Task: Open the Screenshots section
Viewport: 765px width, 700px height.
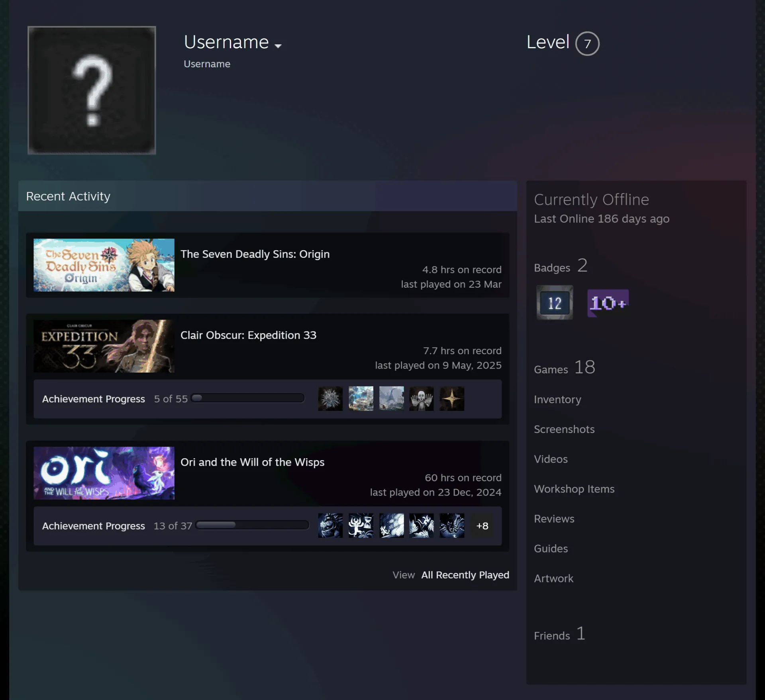Action: click(x=564, y=429)
